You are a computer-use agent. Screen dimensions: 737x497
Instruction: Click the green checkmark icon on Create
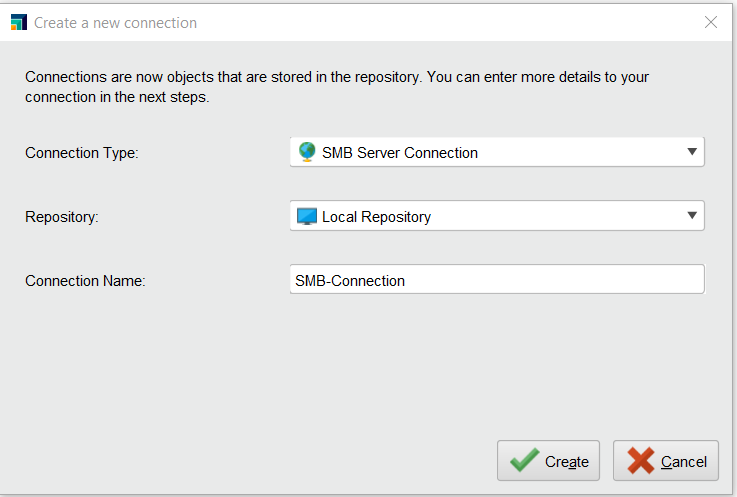point(524,461)
